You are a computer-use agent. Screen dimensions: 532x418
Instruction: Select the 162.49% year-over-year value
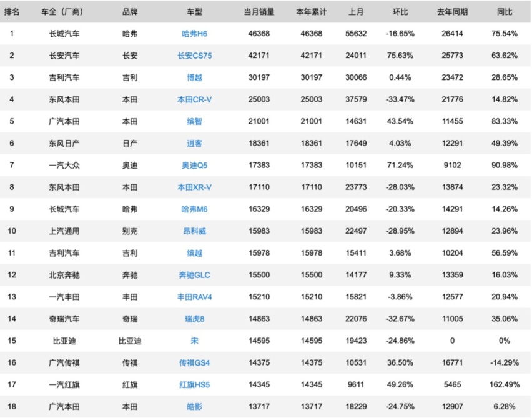click(504, 385)
